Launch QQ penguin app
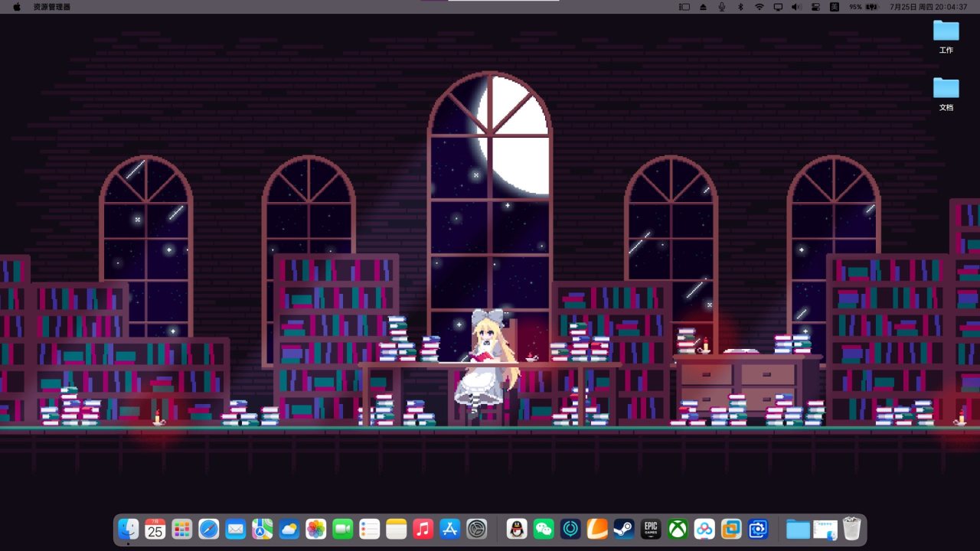The height and width of the screenshot is (551, 980). click(518, 529)
